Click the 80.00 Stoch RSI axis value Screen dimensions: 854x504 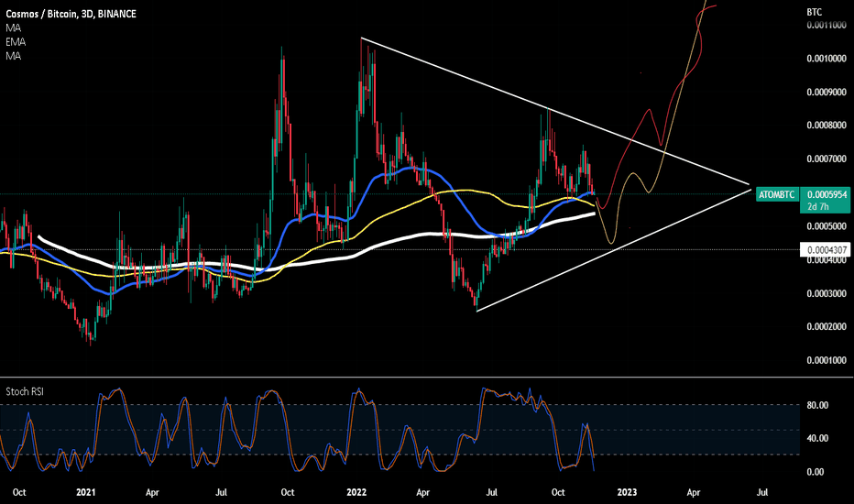(x=817, y=405)
